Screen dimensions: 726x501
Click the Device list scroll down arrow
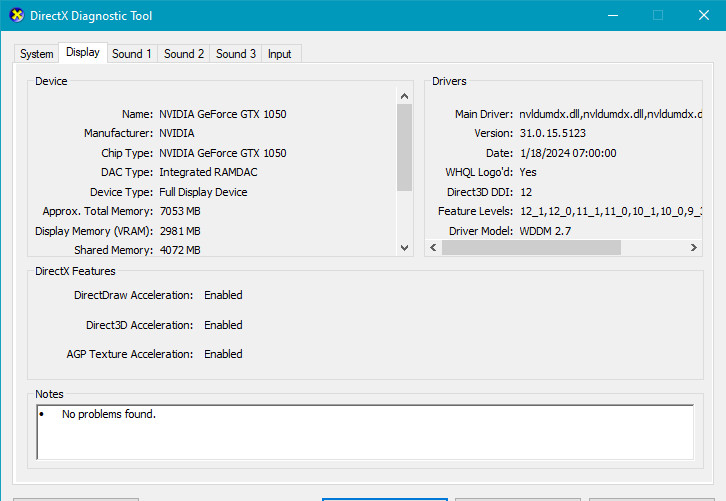point(404,247)
